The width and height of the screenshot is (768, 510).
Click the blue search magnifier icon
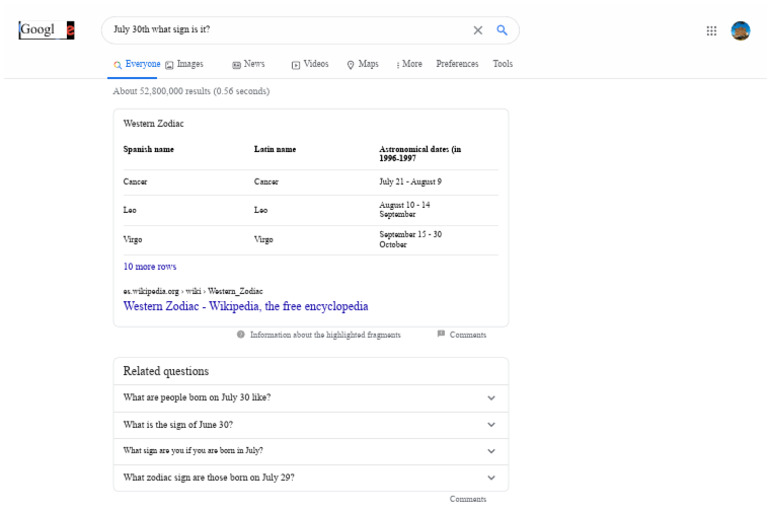(x=502, y=30)
